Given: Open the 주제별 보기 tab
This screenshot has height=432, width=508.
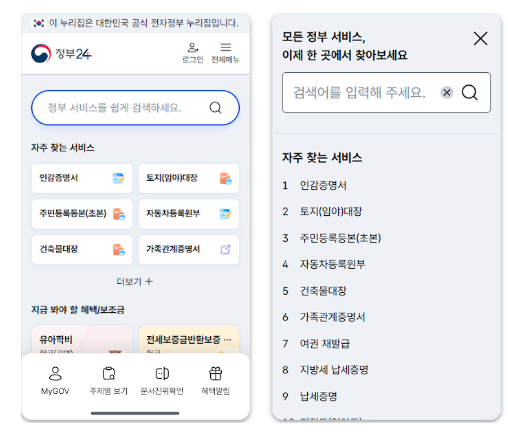Looking at the screenshot, I should (109, 380).
